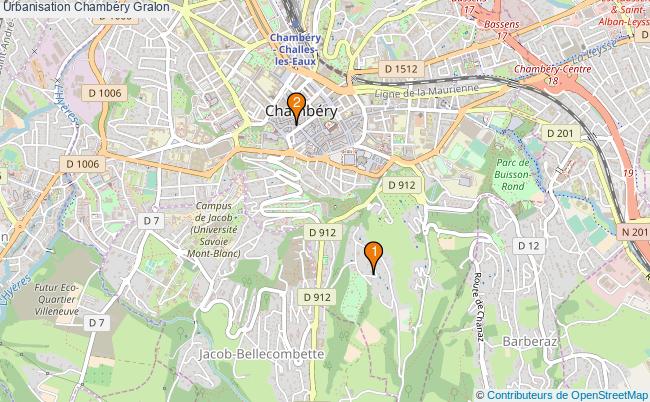The height and width of the screenshot is (402, 650).
Task: Select the Campus de Jacob university label
Action: (213, 229)
